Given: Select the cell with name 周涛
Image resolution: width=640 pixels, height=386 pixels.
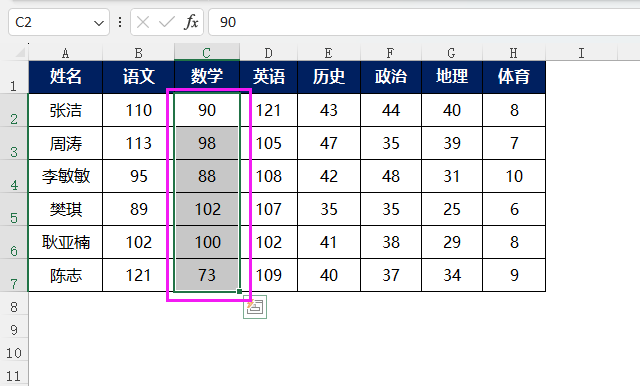Looking at the screenshot, I should coord(65,143).
